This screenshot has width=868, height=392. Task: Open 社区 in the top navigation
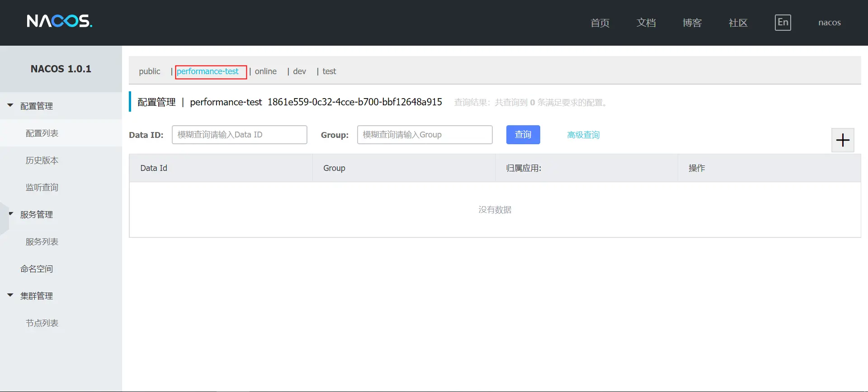pyautogui.click(x=738, y=23)
